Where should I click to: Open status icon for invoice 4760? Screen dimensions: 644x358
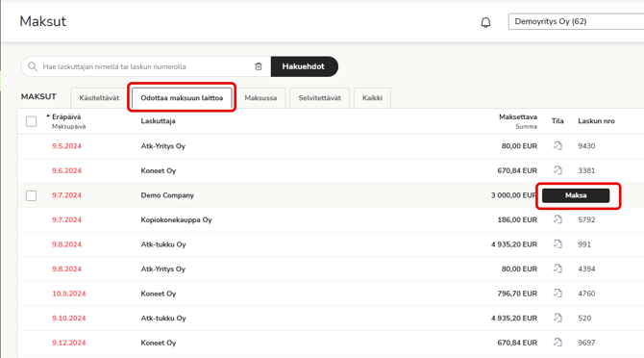coord(557,294)
